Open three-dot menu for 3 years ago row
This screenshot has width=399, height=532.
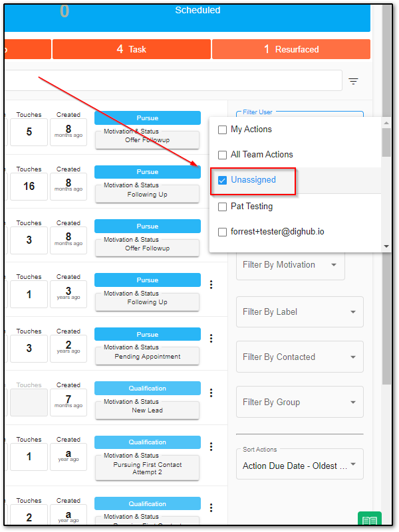coord(211,284)
